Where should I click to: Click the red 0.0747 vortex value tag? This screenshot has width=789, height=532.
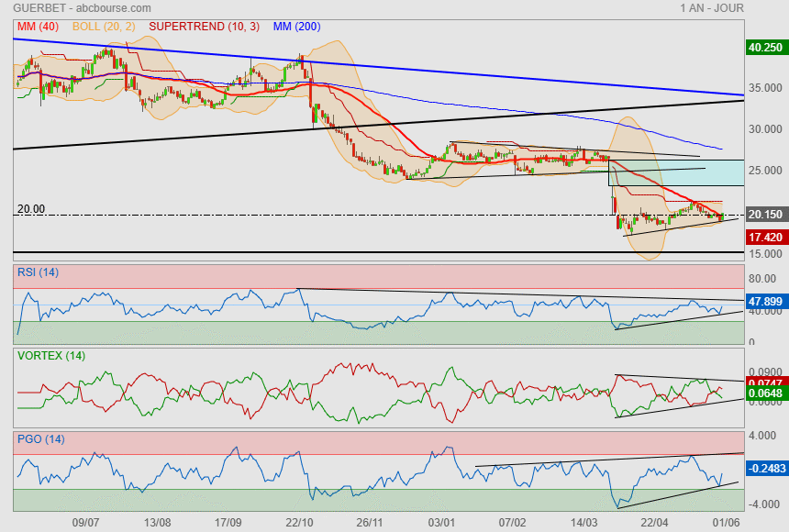pos(765,382)
